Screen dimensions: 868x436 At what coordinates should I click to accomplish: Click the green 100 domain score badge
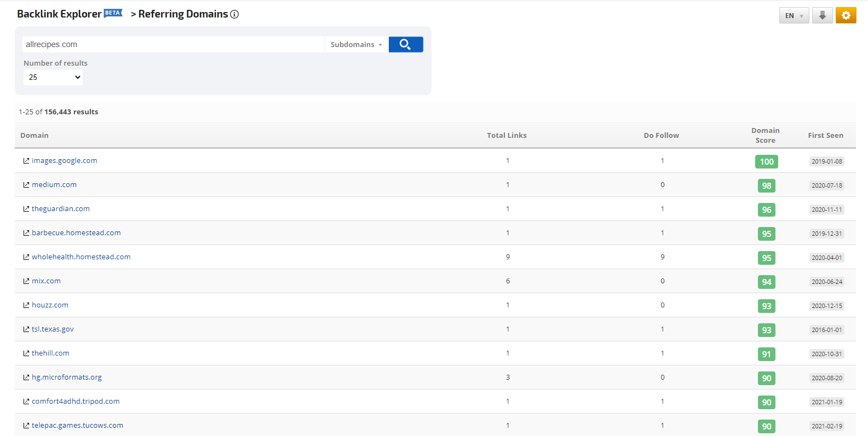point(766,161)
